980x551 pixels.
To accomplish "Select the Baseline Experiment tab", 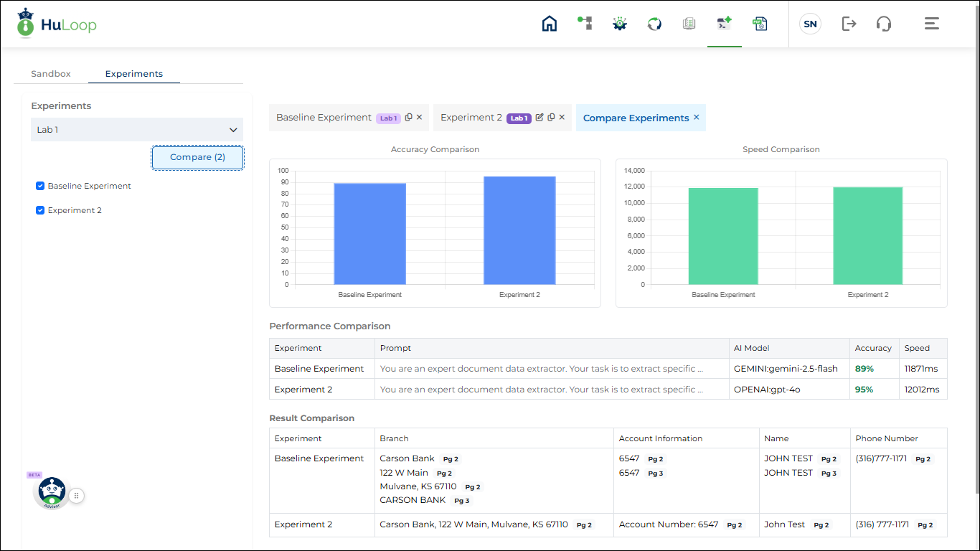I will pos(324,118).
